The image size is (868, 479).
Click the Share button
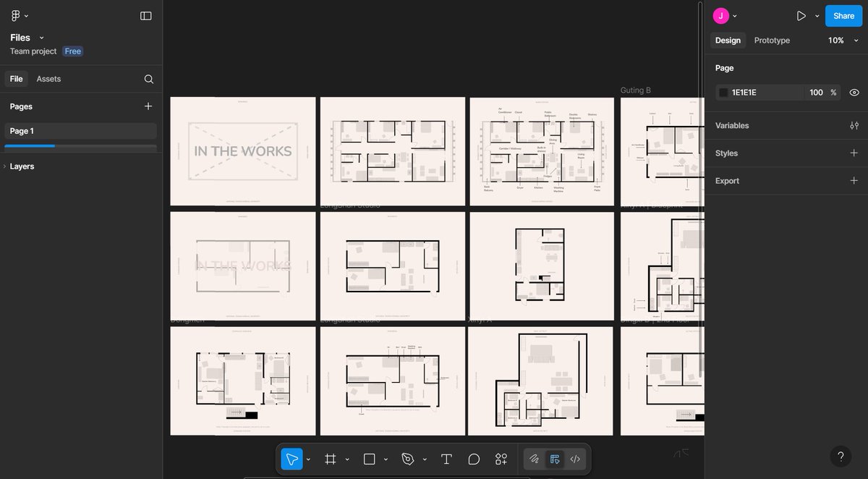843,16
